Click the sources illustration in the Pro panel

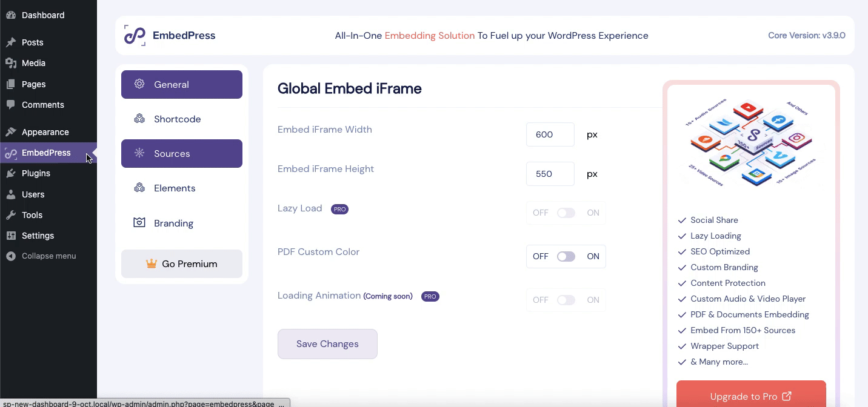point(752,143)
